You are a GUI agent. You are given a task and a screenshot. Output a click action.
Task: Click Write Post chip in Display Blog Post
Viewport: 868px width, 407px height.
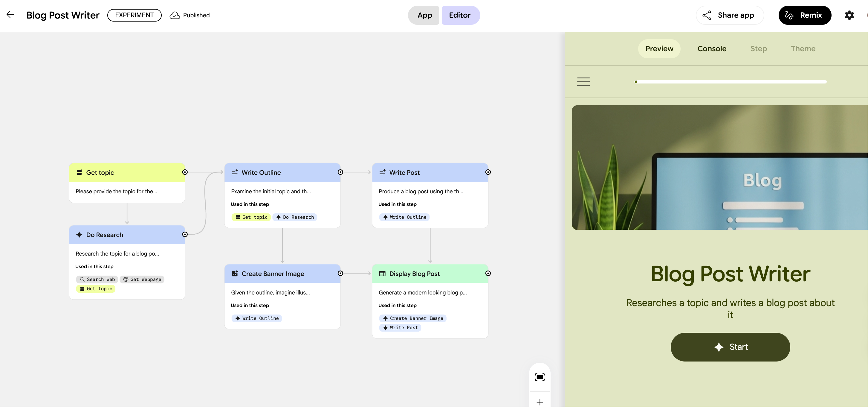click(x=400, y=327)
